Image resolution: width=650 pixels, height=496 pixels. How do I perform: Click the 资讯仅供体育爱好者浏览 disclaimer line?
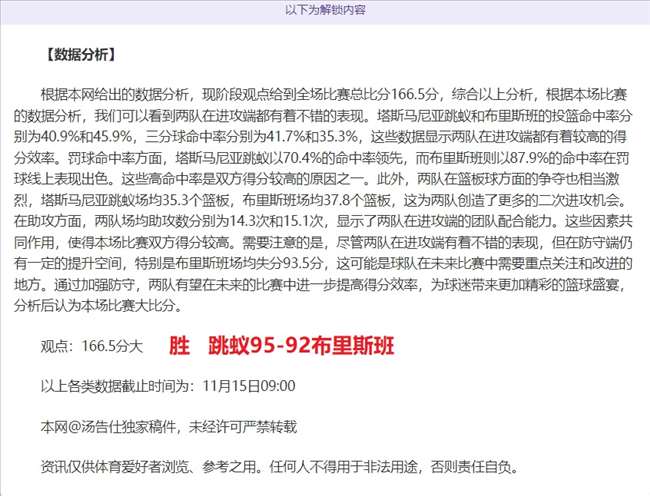(280, 467)
